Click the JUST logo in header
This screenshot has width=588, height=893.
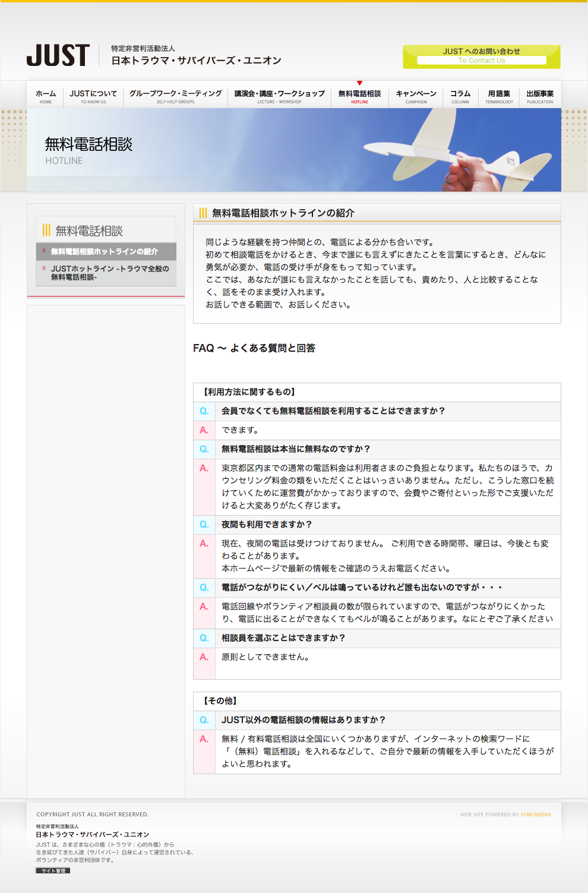click(x=58, y=56)
